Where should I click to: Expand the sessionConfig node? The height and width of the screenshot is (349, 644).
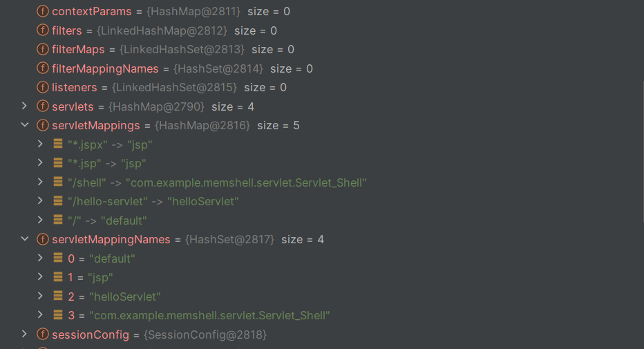pos(24,334)
